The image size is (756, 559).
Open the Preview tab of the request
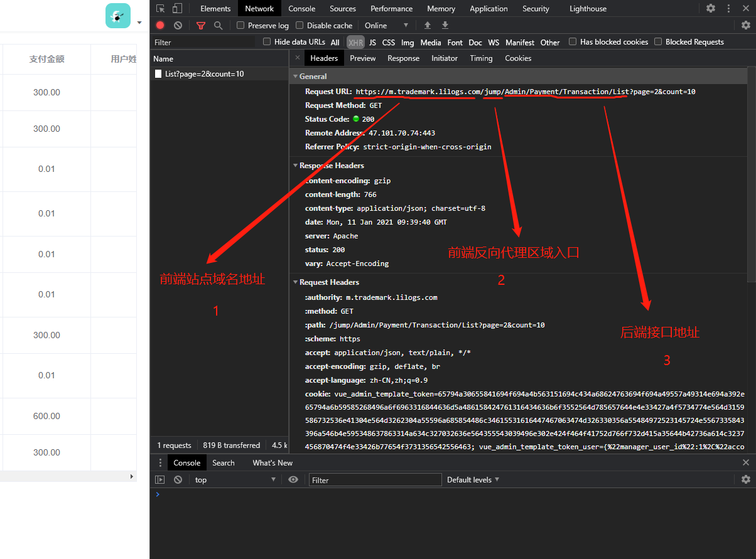(x=362, y=58)
